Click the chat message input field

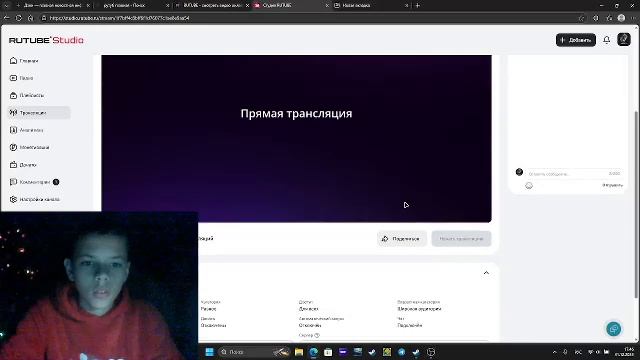574,173
